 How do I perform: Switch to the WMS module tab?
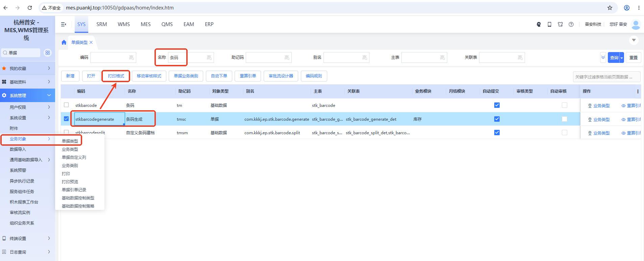point(124,24)
